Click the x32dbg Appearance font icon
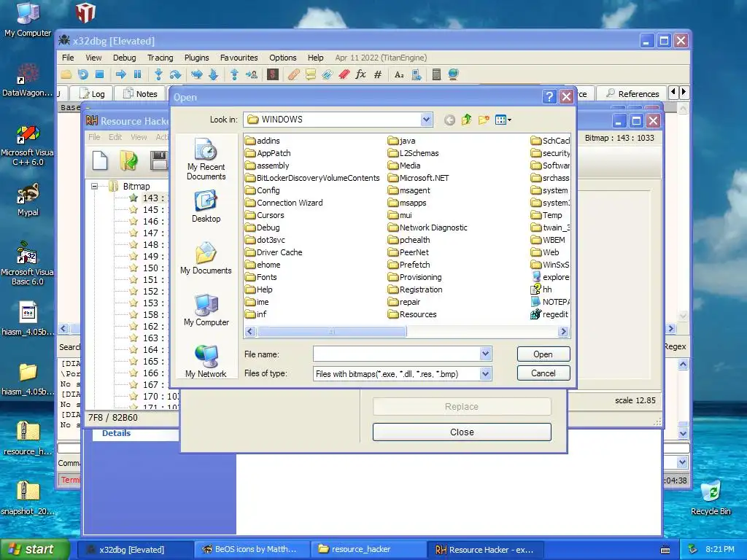Image resolution: width=747 pixels, height=560 pixels. [399, 74]
